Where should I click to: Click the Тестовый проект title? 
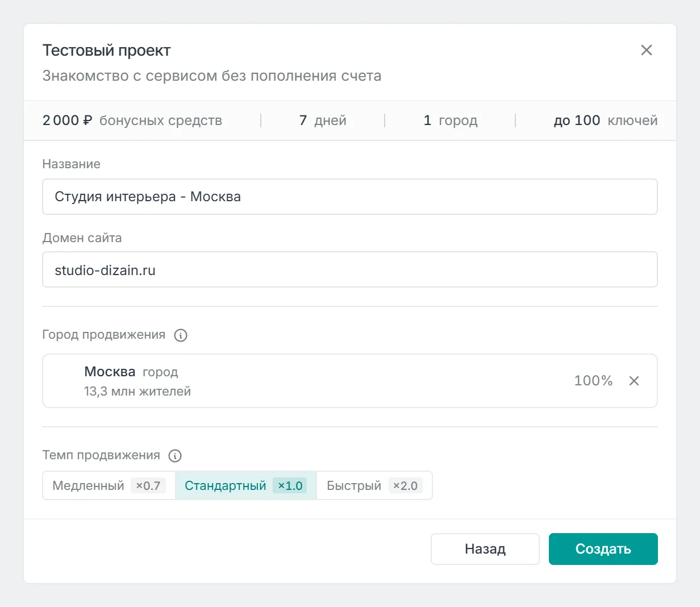(107, 51)
